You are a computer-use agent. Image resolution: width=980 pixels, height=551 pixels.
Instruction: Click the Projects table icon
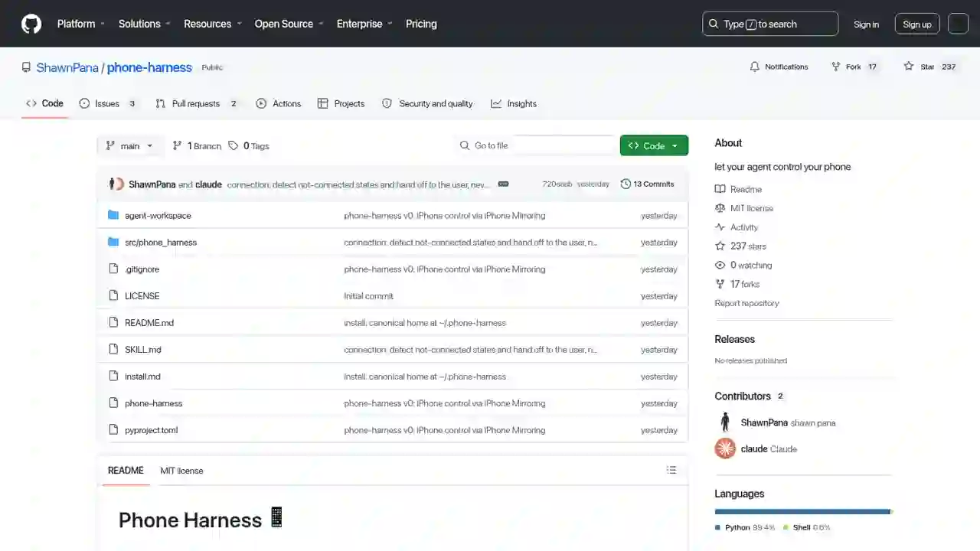click(x=323, y=103)
